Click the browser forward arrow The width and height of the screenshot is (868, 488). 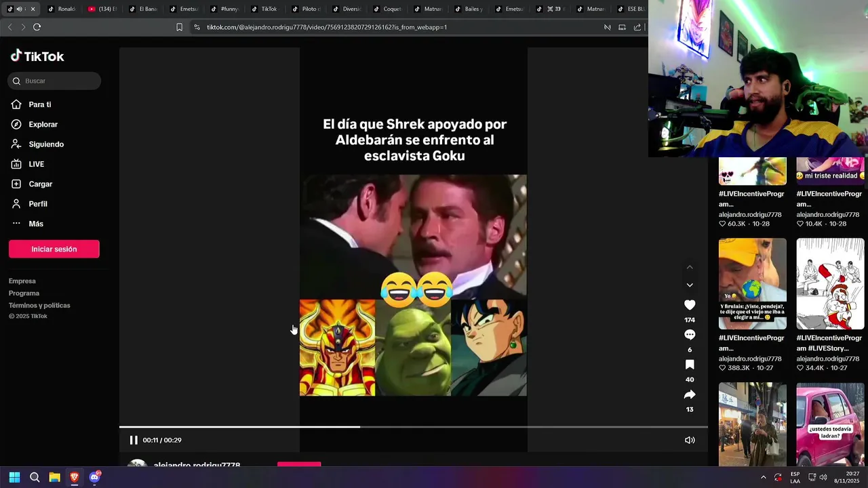(x=23, y=27)
